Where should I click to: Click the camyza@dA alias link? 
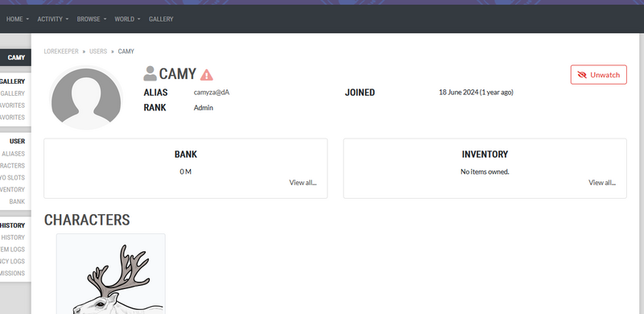(x=212, y=93)
